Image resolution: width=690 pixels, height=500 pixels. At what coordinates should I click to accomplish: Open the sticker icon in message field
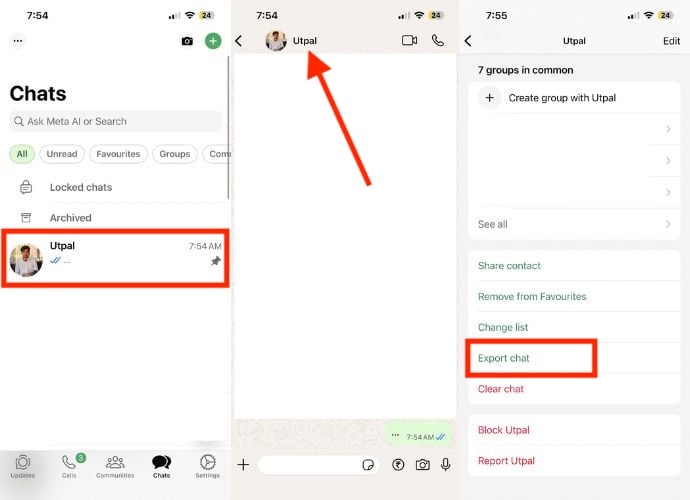click(368, 465)
